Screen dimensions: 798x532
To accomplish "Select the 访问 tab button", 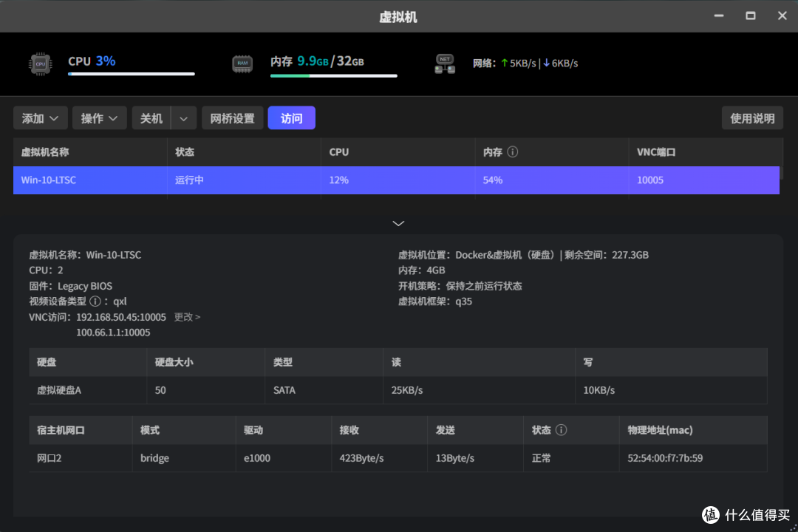I will click(x=291, y=117).
